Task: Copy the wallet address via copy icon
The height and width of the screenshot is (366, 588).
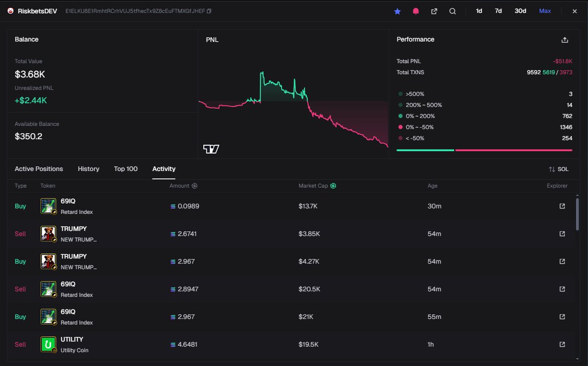Action: [x=209, y=11]
